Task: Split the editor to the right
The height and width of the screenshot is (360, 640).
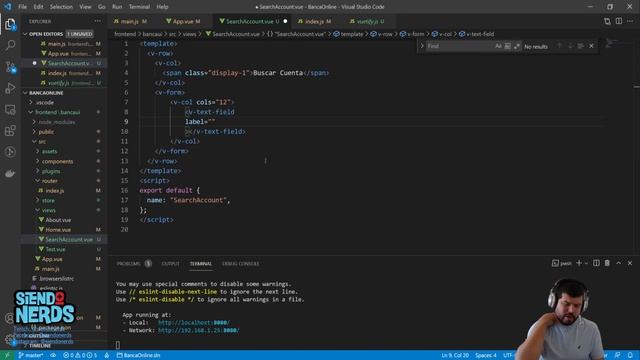Action: (x=619, y=21)
